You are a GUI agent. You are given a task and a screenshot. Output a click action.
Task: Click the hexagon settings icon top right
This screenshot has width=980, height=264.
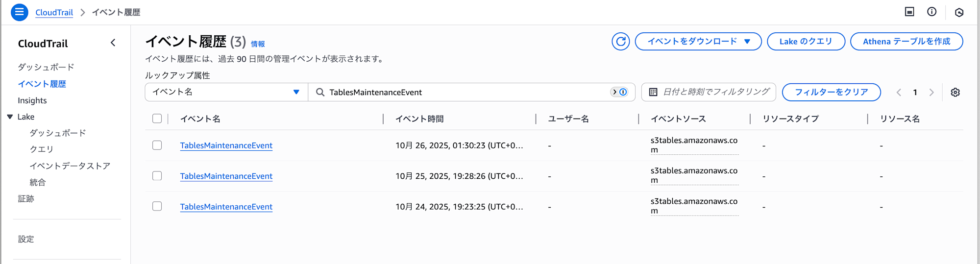point(959,12)
